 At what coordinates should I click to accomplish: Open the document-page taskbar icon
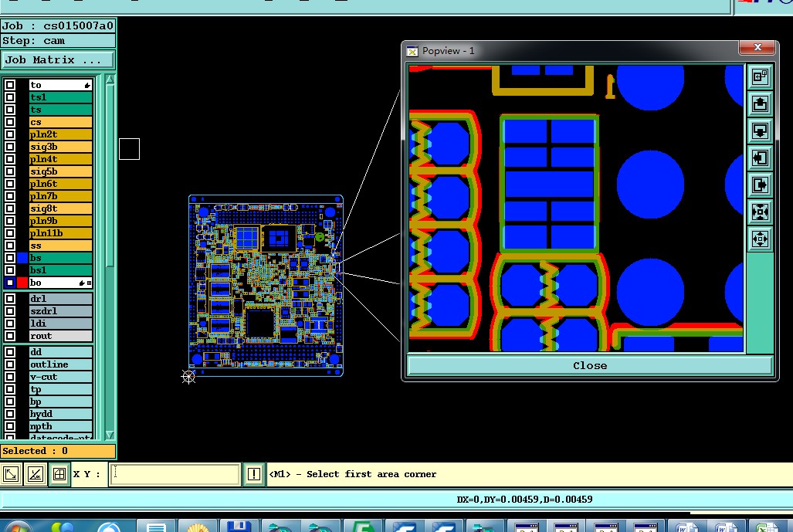coord(156,526)
